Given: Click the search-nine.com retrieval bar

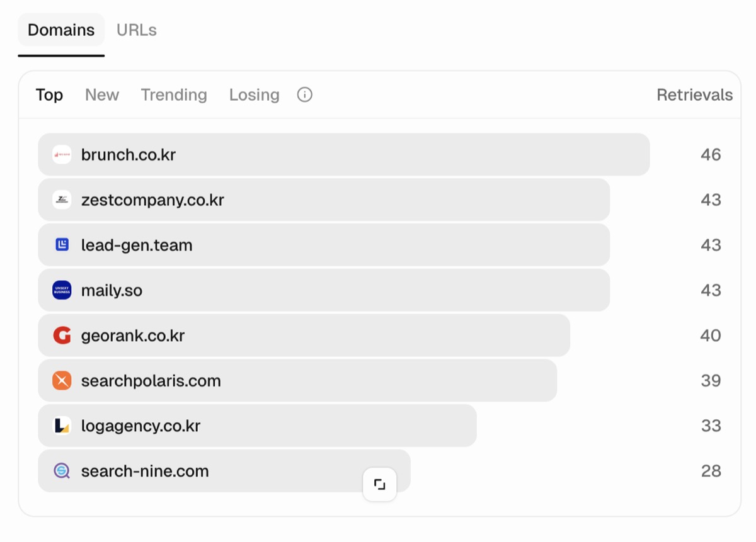Looking at the screenshot, I should 224,471.
